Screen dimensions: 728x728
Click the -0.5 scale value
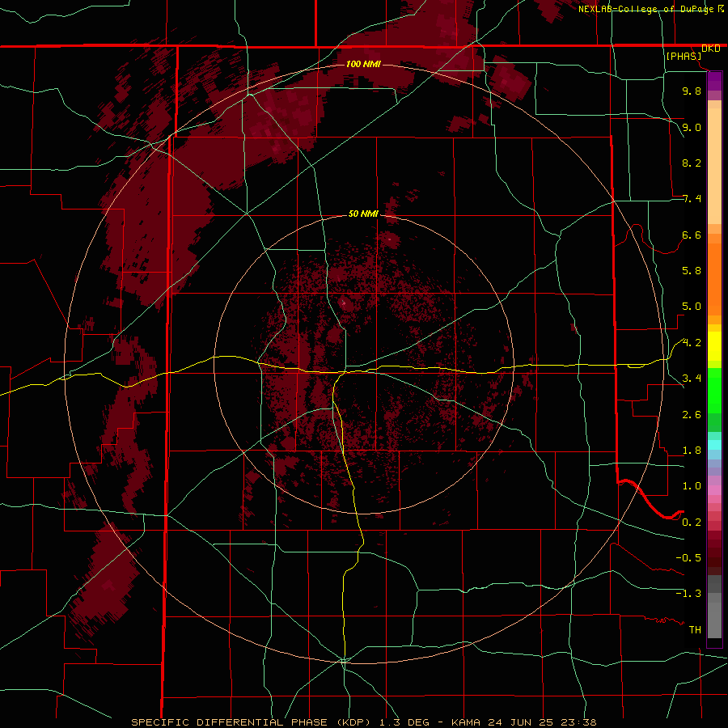[688, 558]
